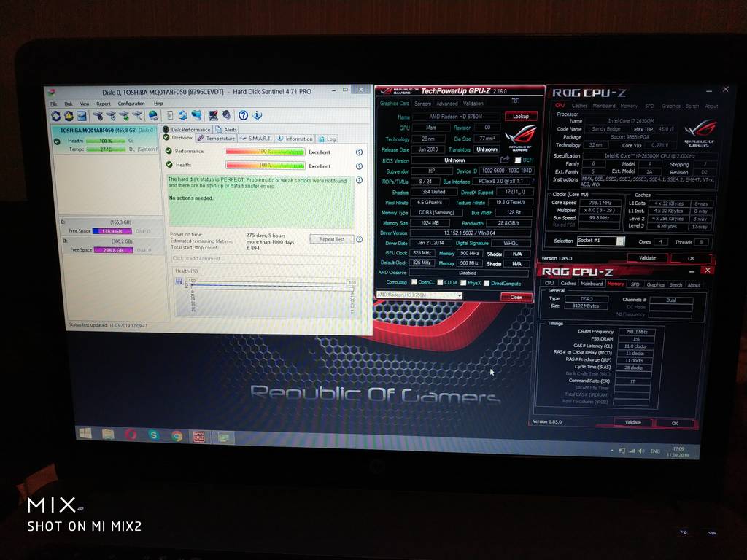
Task: Open the Configuration menu in Hard Disk Sentinel
Action: click(x=131, y=104)
